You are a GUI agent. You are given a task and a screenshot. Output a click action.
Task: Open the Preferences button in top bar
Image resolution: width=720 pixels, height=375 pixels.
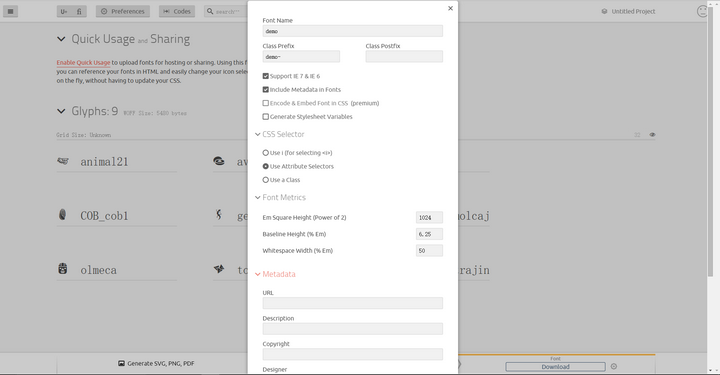point(123,11)
